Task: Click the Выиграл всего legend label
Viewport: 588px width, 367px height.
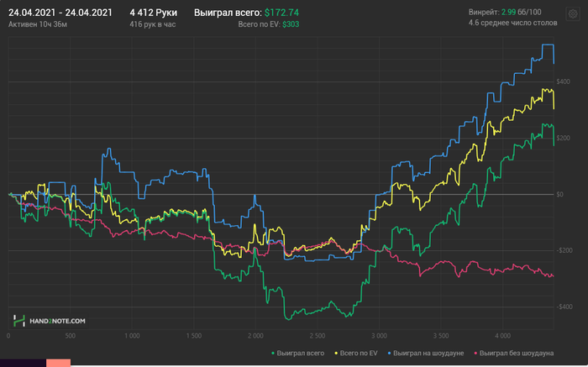Action: tap(301, 353)
